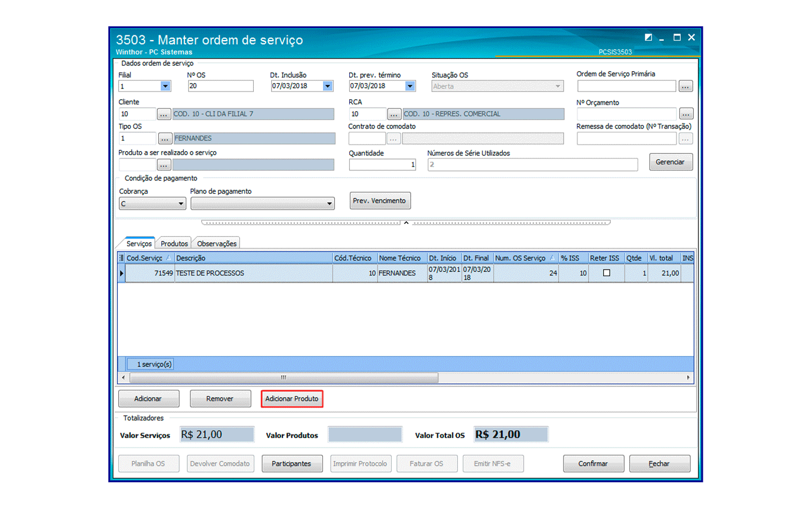The width and height of the screenshot is (812, 508).
Task: Expand the Filial dropdown
Action: (x=165, y=87)
